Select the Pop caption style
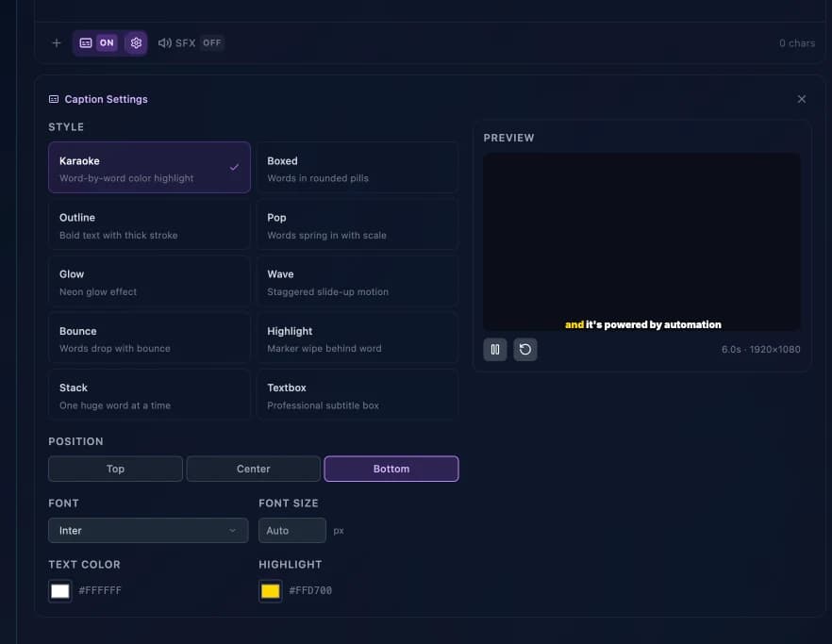Image resolution: width=832 pixels, height=644 pixels. pos(358,225)
